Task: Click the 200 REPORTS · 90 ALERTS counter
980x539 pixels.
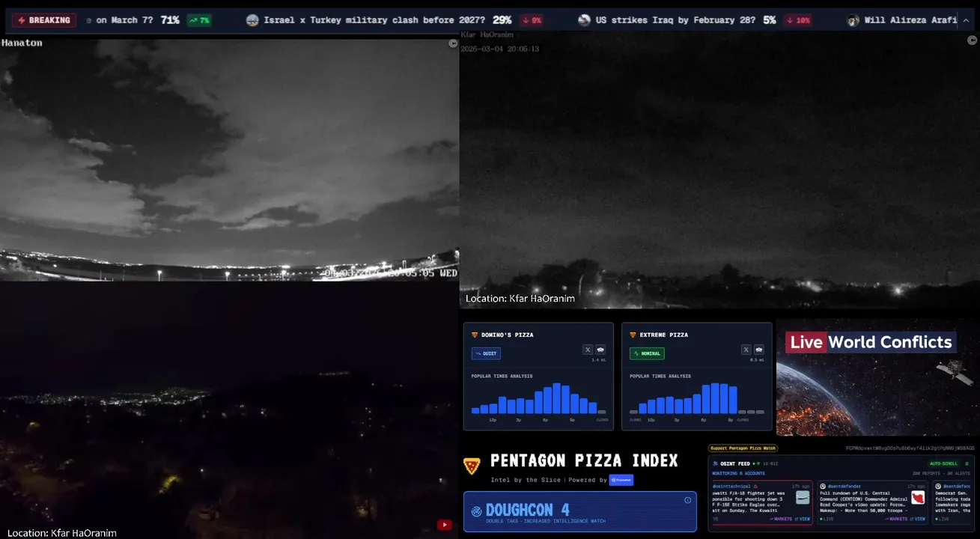Action: pos(941,473)
